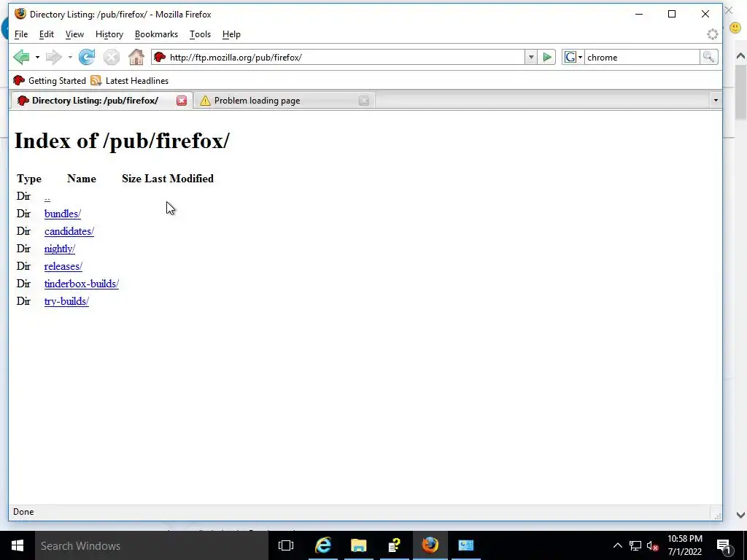This screenshot has width=747, height=560.
Task: Open the Windows Start menu
Action: tap(18, 545)
